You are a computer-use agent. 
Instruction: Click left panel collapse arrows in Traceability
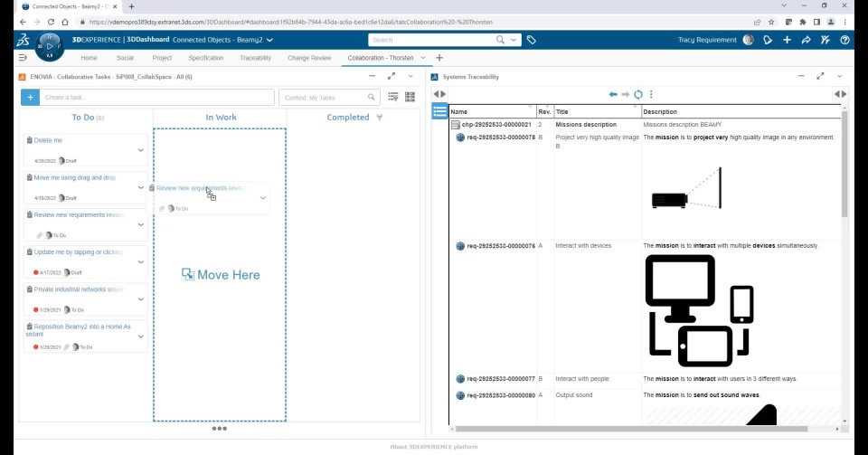click(x=439, y=95)
